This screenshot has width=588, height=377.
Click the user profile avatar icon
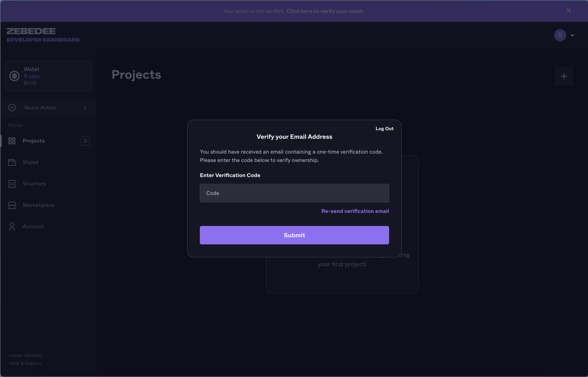[560, 35]
